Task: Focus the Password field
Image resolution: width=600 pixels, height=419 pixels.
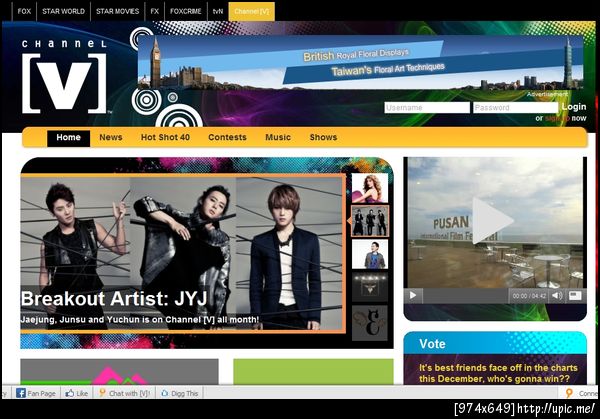Action: [515, 108]
